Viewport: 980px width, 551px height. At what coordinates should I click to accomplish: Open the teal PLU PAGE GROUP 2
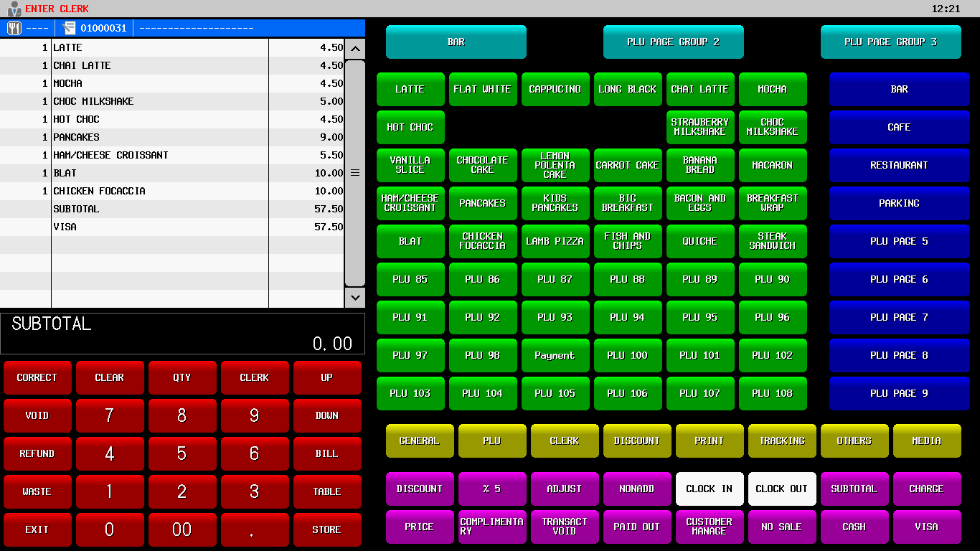[x=673, y=42]
